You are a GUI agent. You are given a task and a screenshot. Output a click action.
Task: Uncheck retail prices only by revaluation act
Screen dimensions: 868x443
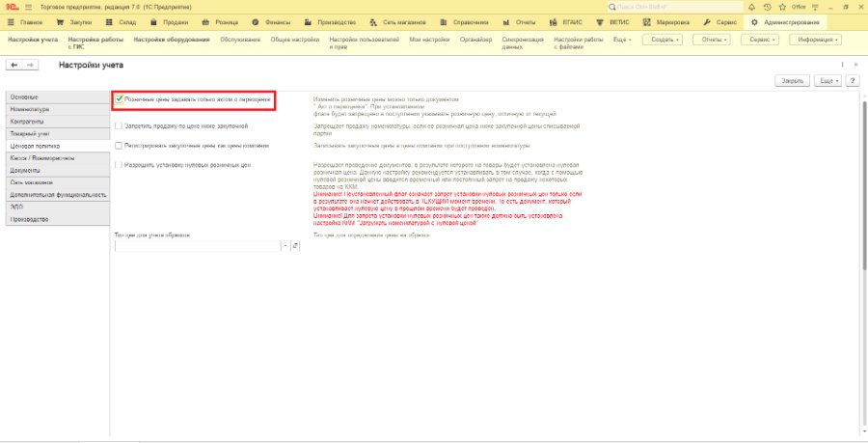tap(119, 99)
